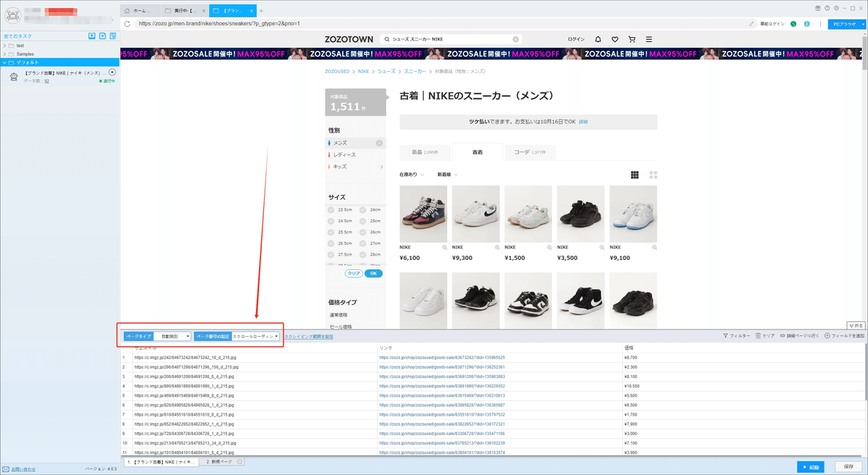This screenshot has width=868, height=475.
Task: Switch to the 新品 product tab
Action: [425, 152]
